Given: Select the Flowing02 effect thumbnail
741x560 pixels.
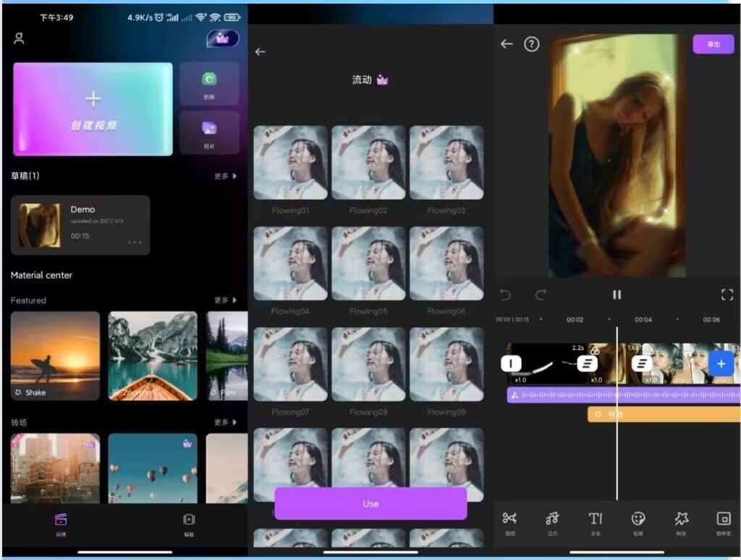Looking at the screenshot, I should [368, 163].
